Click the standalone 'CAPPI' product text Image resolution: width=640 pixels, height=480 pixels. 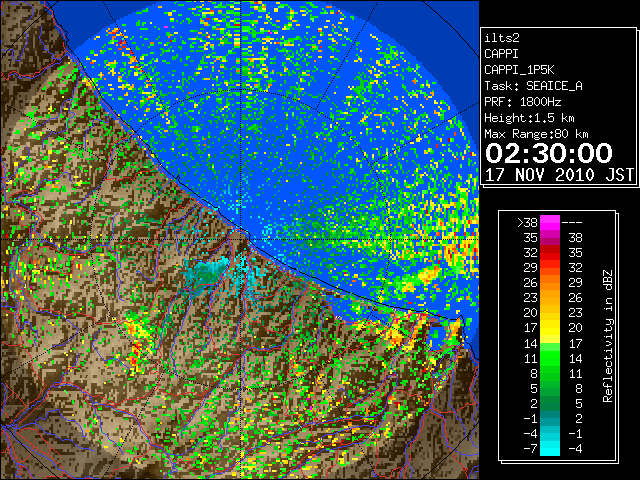pyautogui.click(x=501, y=54)
